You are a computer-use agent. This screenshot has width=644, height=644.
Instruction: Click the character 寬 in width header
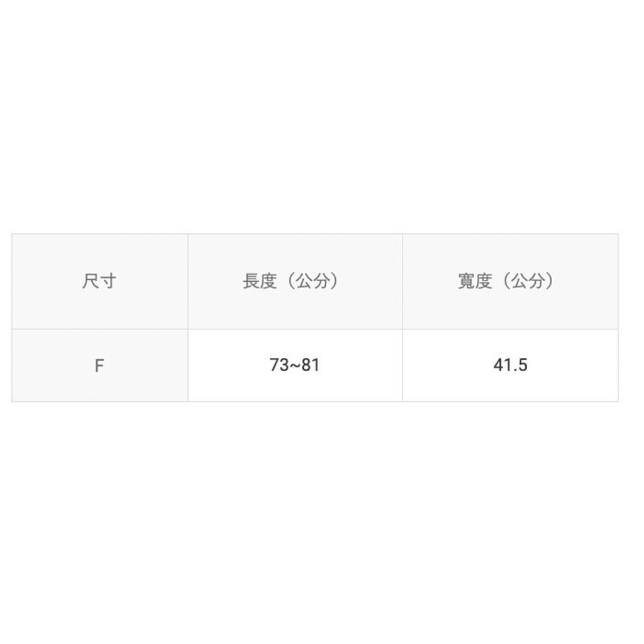coord(466,281)
